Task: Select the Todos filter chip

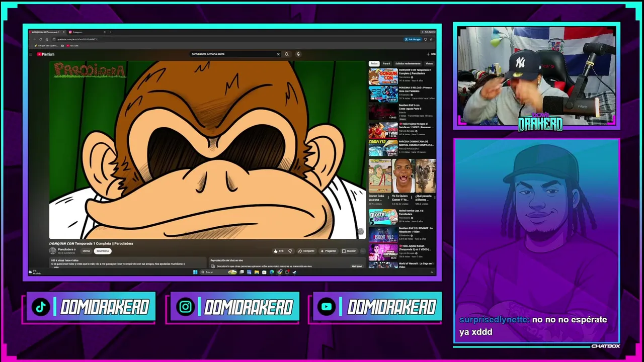Action: pos(374,64)
